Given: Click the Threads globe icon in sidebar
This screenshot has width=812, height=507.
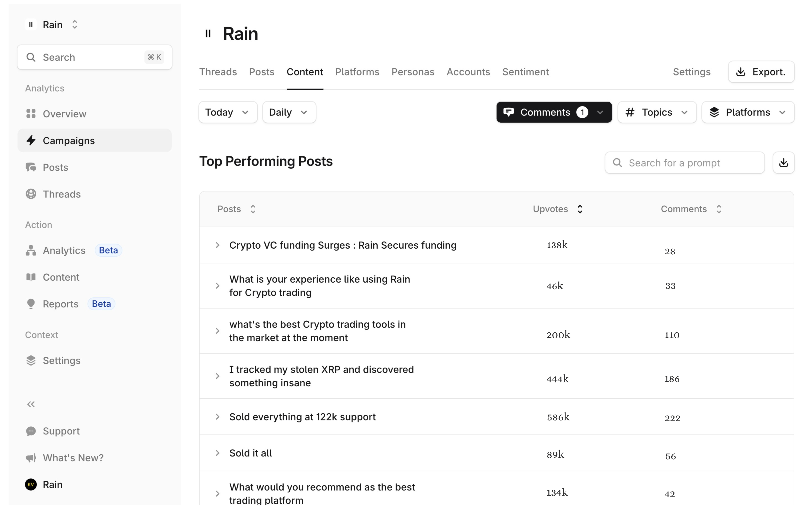Looking at the screenshot, I should (x=31, y=194).
